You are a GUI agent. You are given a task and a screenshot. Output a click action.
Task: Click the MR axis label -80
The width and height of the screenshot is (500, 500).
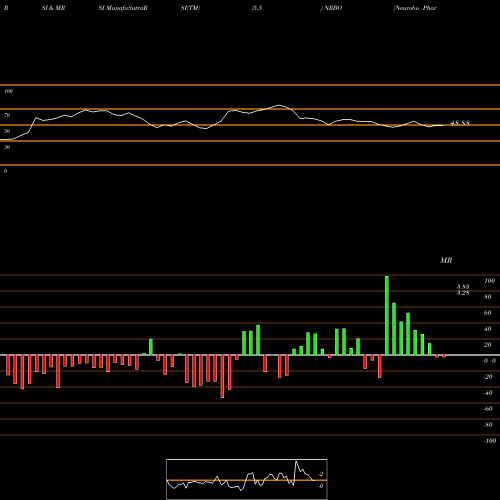(488, 425)
